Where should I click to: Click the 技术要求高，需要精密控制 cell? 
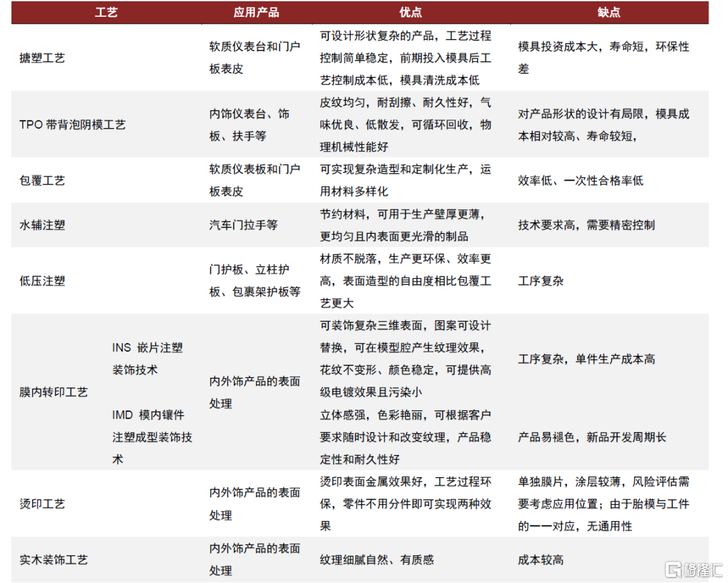pyautogui.click(x=586, y=225)
